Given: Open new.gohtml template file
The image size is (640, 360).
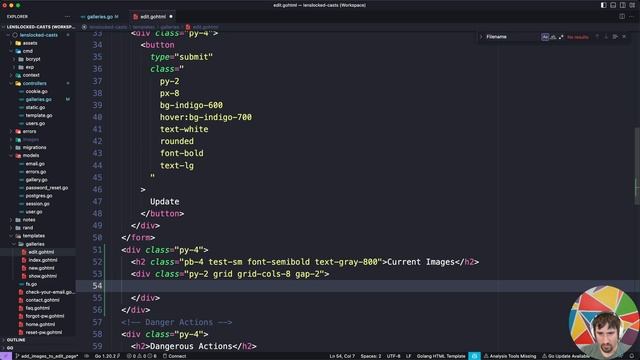Looking at the screenshot, I should [x=41, y=268].
